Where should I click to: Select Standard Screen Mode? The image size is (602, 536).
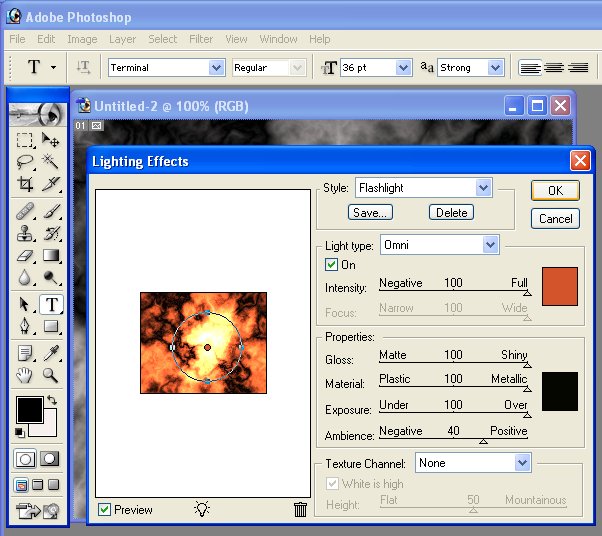click(x=21, y=485)
